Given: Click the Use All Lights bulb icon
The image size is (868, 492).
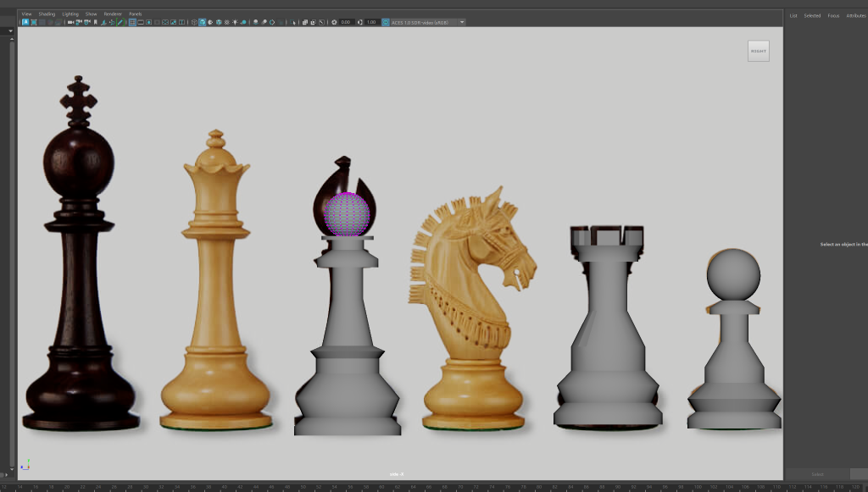Looking at the screenshot, I should [236, 22].
